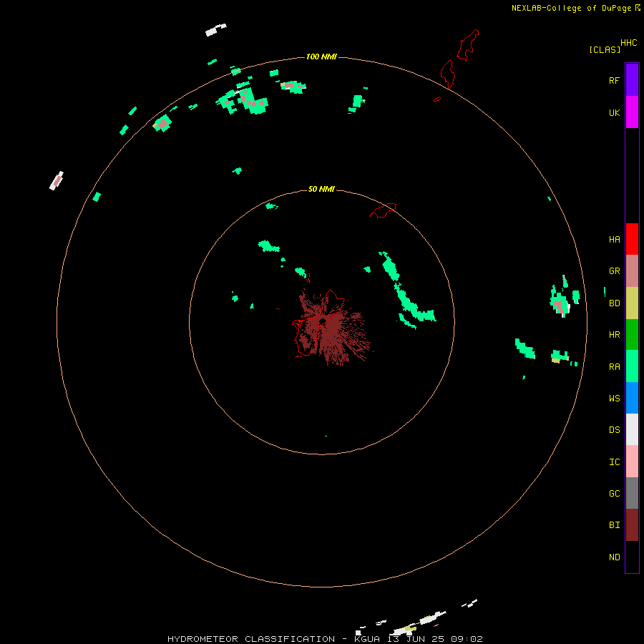Click the 09:02 timestamp
This screenshot has height=644, width=644.
coord(467,639)
